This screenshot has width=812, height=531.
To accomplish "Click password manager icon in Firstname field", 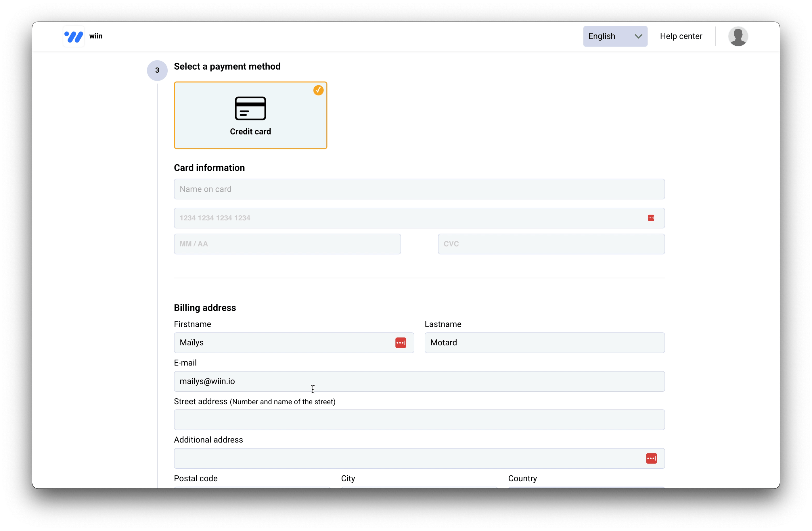I will point(401,343).
